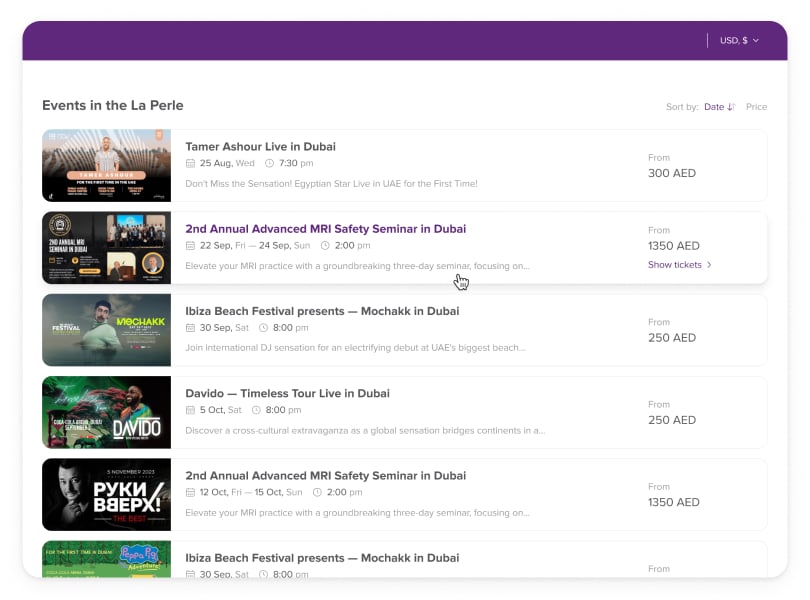Click calendar icon beside 5 Oct date

(191, 410)
